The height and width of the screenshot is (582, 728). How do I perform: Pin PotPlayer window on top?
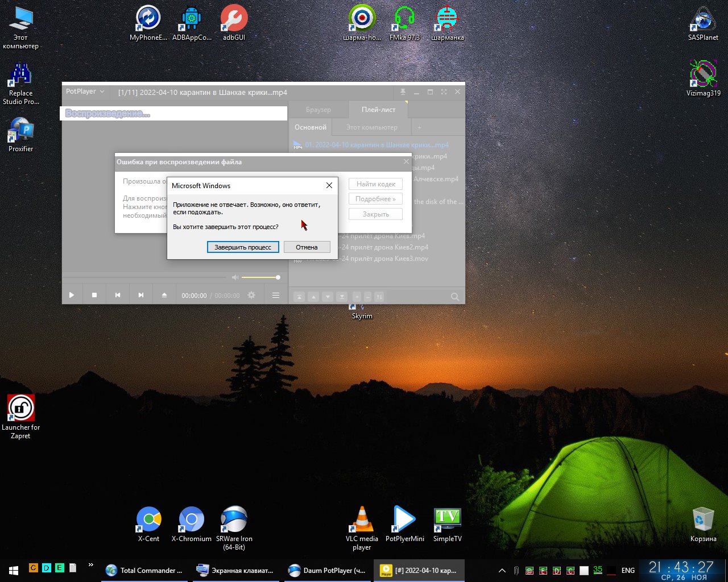(x=403, y=92)
